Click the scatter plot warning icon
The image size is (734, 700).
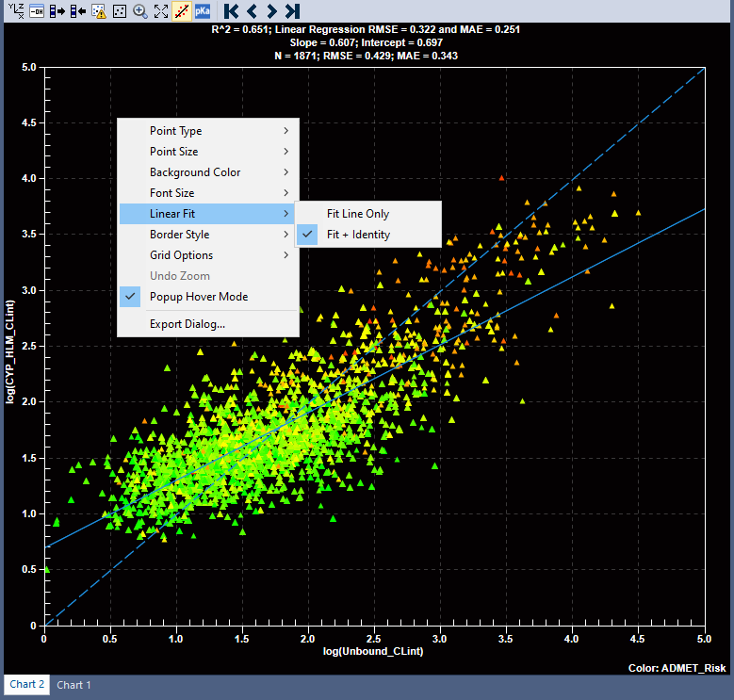tap(99, 11)
